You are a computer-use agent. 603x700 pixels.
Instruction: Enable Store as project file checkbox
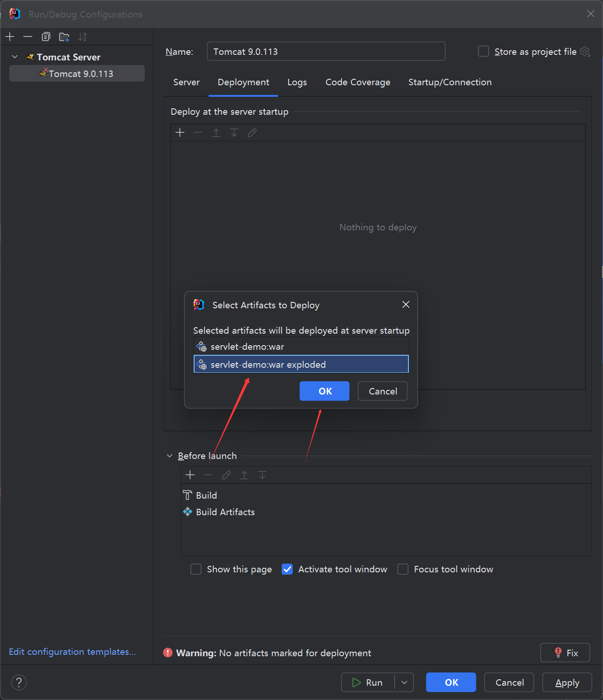point(484,51)
